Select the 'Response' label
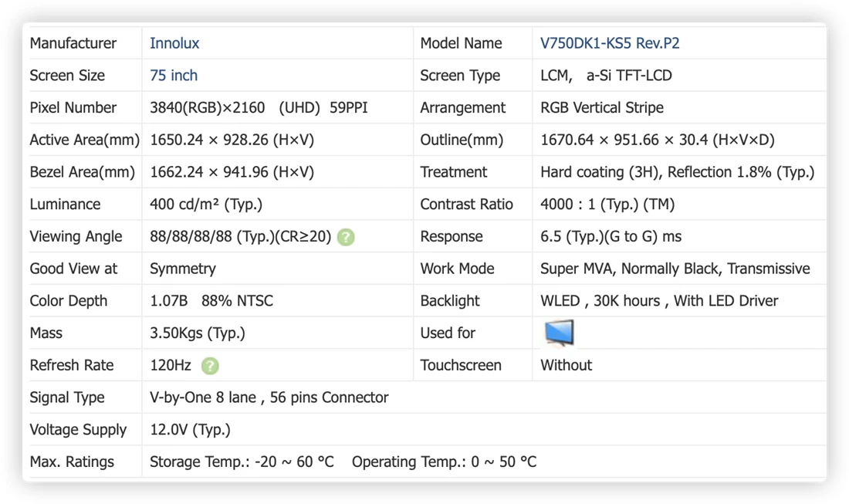Image resolution: width=849 pixels, height=504 pixels. click(x=451, y=237)
